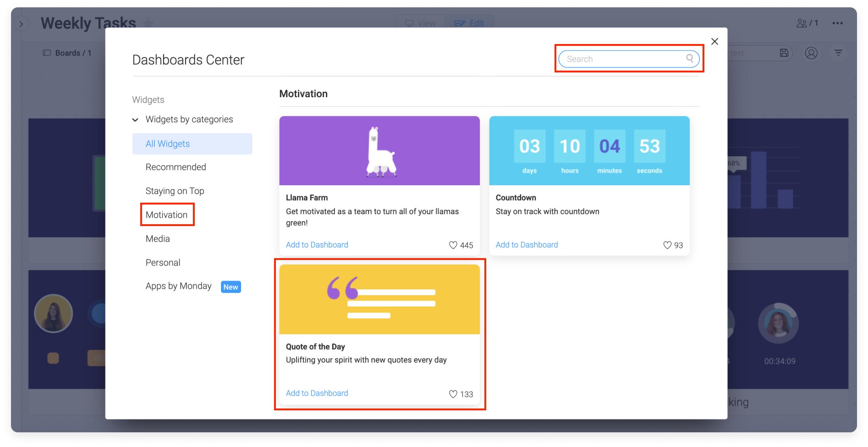The height and width of the screenshot is (447, 868).
Task: Open the Llama Farm thumbnail
Action: coord(379,151)
